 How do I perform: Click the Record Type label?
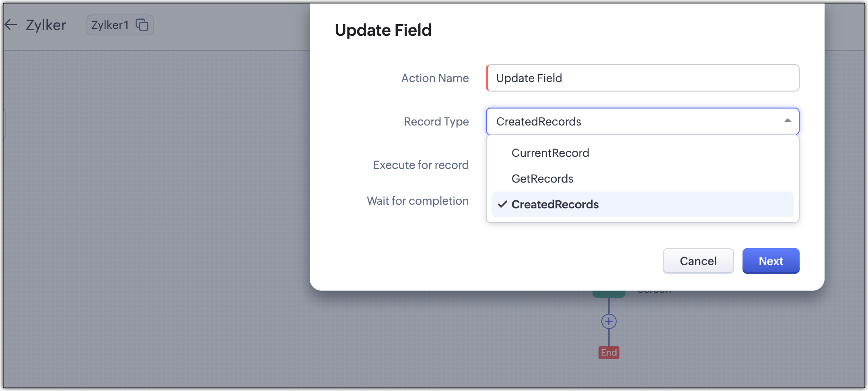(436, 121)
